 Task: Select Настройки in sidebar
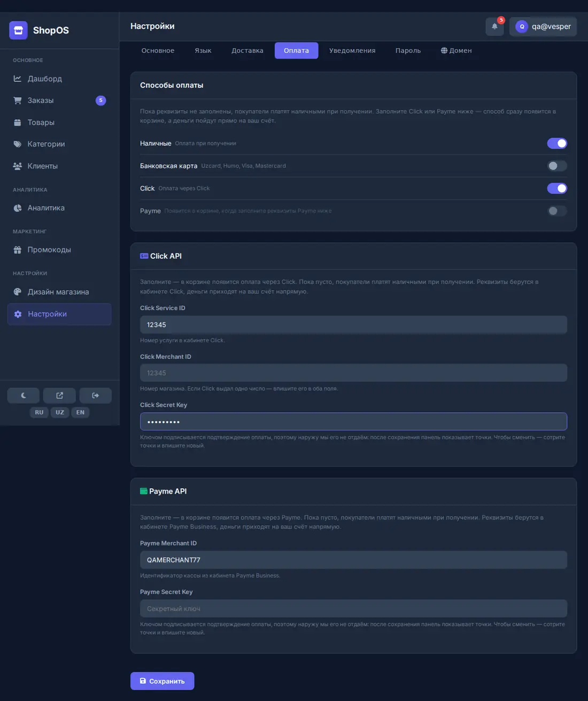59,314
